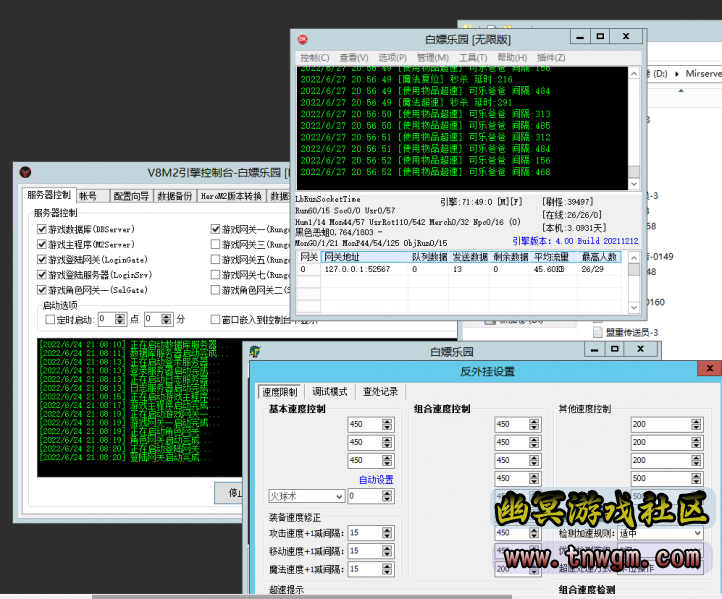Open the 工具(T) menu
This screenshot has width=722, height=599.
tap(473, 58)
